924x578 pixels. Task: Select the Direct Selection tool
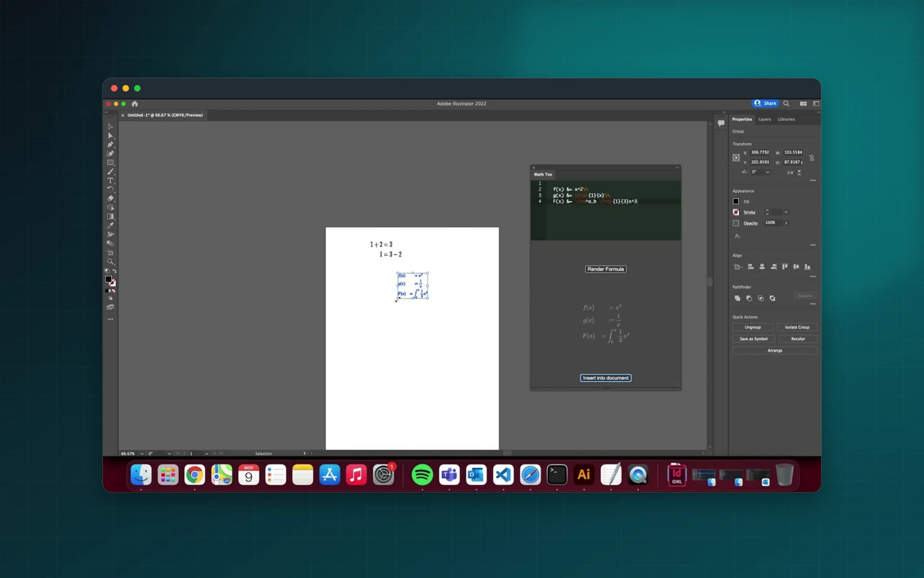pos(110,136)
